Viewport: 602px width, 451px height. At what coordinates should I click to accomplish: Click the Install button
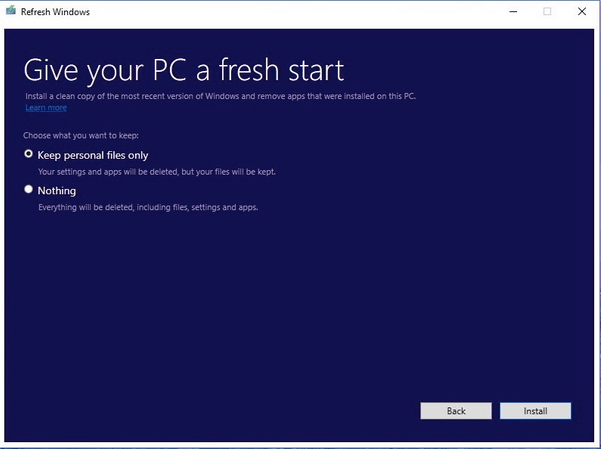tap(535, 411)
